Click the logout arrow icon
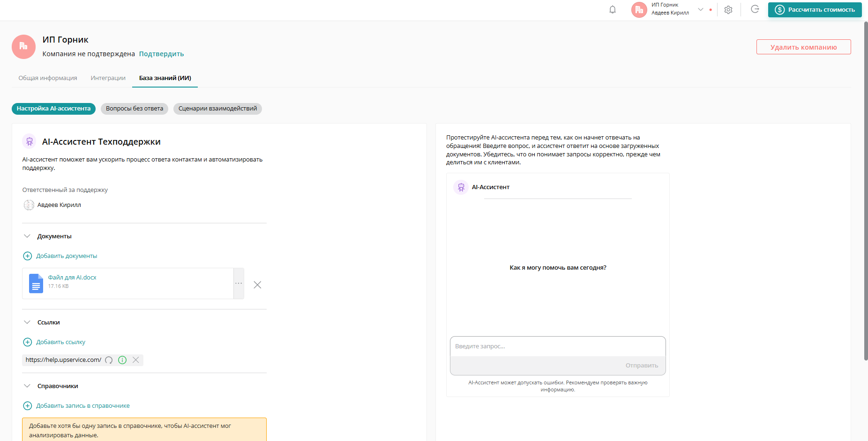The height and width of the screenshot is (441, 868). coord(755,9)
